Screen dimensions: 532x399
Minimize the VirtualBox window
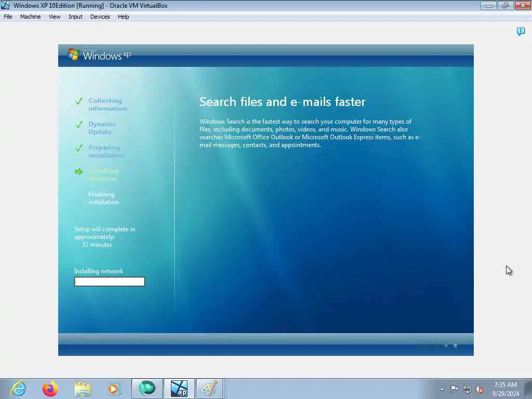(x=488, y=5)
